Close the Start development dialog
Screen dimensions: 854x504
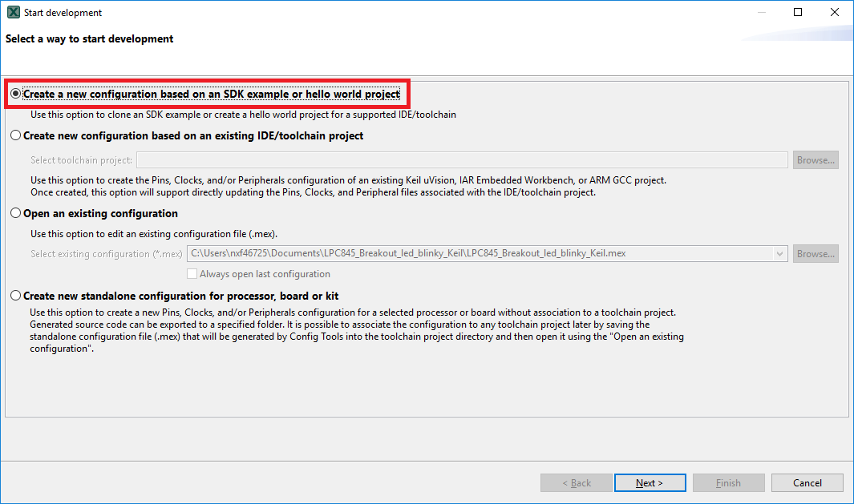835,12
